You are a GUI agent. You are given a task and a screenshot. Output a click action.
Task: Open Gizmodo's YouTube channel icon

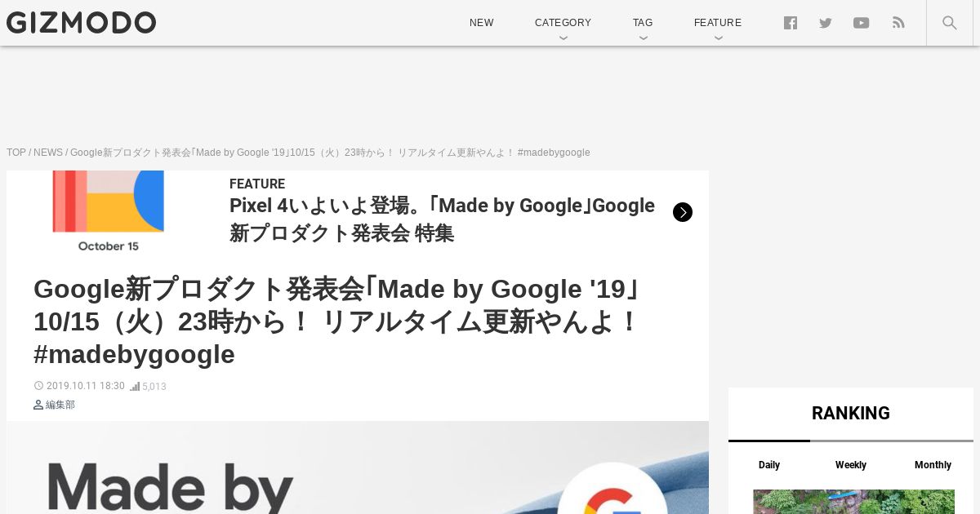(862, 23)
